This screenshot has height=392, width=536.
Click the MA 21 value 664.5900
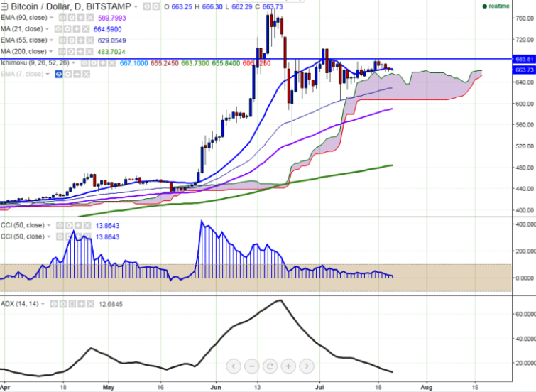108,29
